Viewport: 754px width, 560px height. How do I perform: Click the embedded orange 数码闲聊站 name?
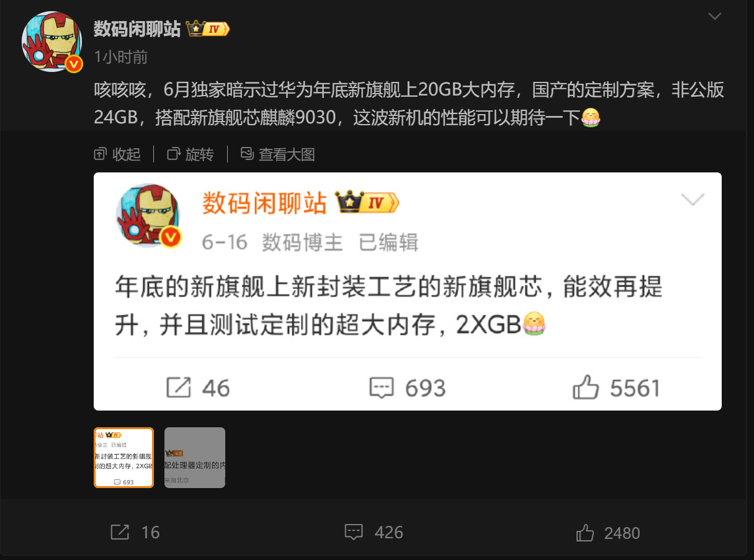pos(264,203)
